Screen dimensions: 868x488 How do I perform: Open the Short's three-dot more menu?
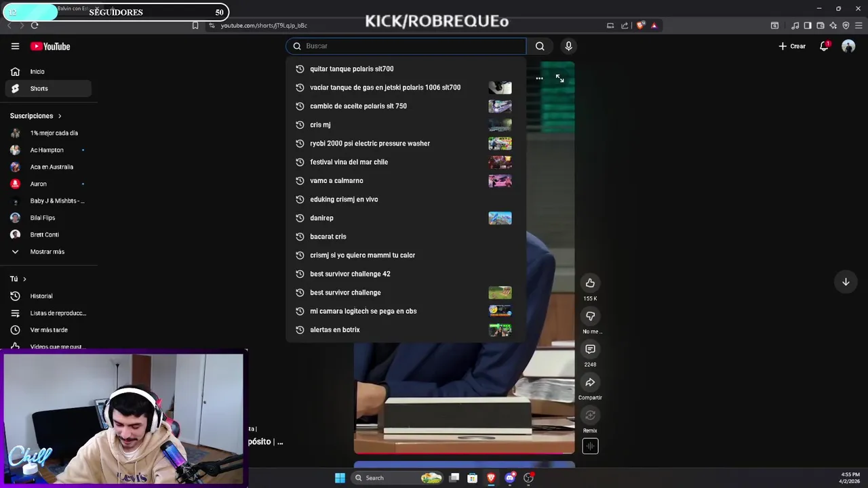click(x=539, y=79)
